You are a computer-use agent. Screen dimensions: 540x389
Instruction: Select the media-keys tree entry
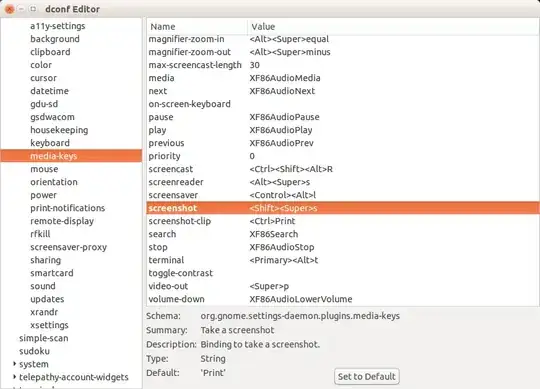point(71,156)
